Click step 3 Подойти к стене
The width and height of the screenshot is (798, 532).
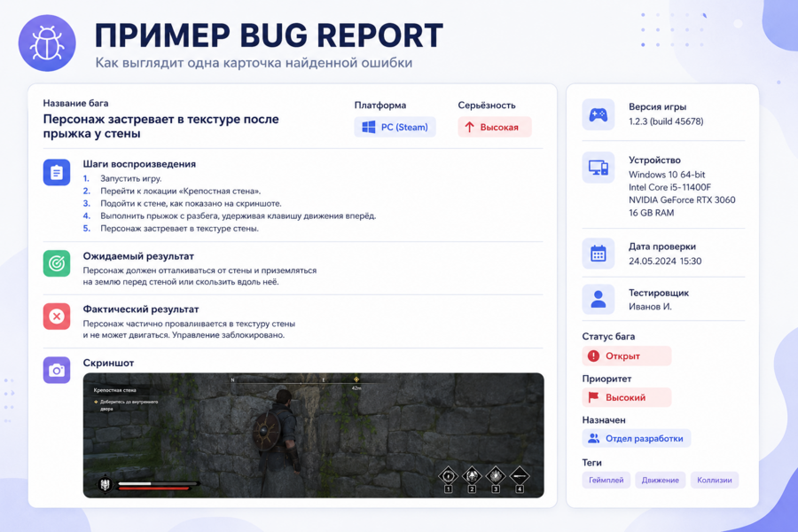(x=191, y=204)
